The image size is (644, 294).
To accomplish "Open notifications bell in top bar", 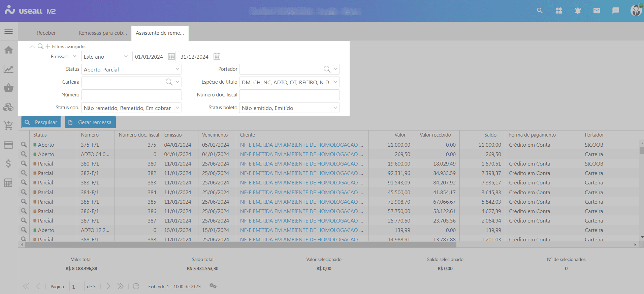I will pyautogui.click(x=578, y=11).
